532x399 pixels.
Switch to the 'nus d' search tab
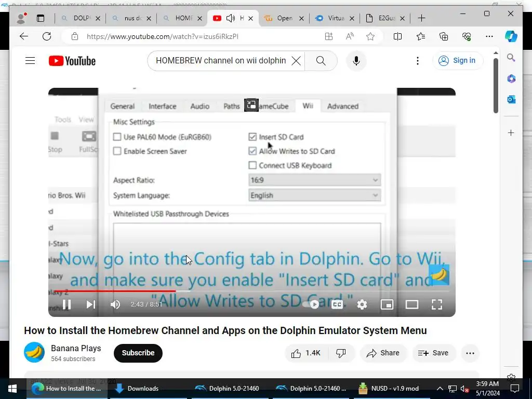[131, 18]
